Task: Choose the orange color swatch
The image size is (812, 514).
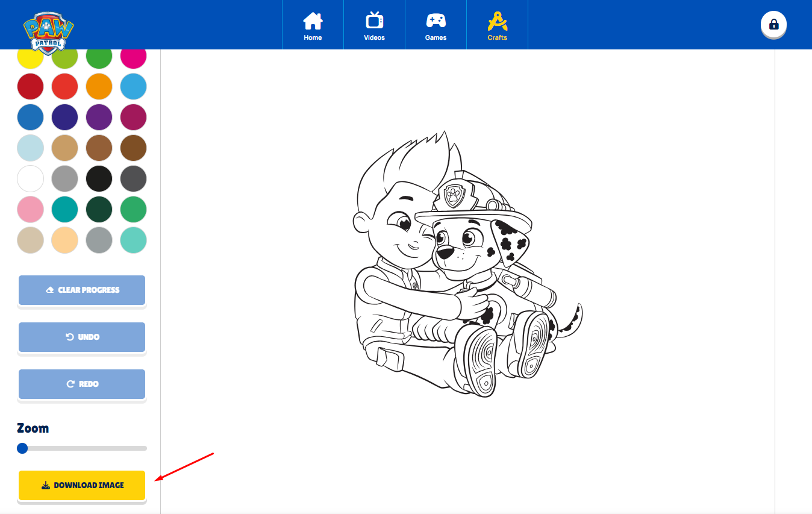Action: pyautogui.click(x=99, y=87)
